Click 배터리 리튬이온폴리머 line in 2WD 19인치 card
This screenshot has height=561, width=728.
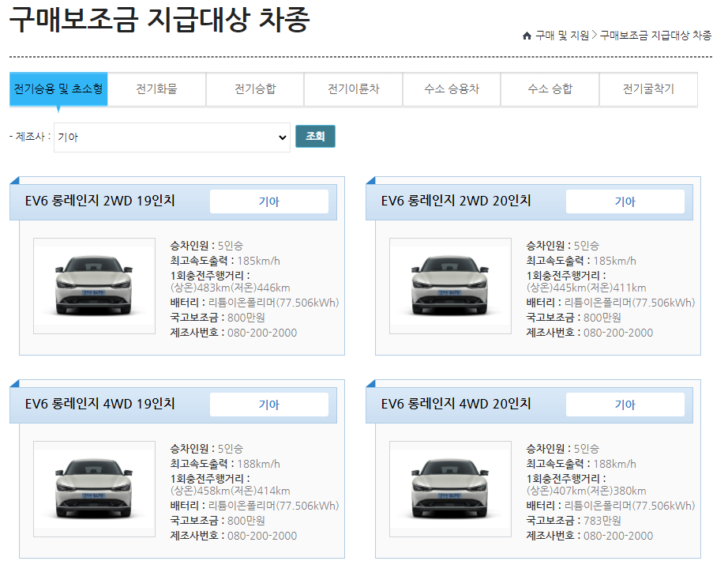pyautogui.click(x=255, y=303)
